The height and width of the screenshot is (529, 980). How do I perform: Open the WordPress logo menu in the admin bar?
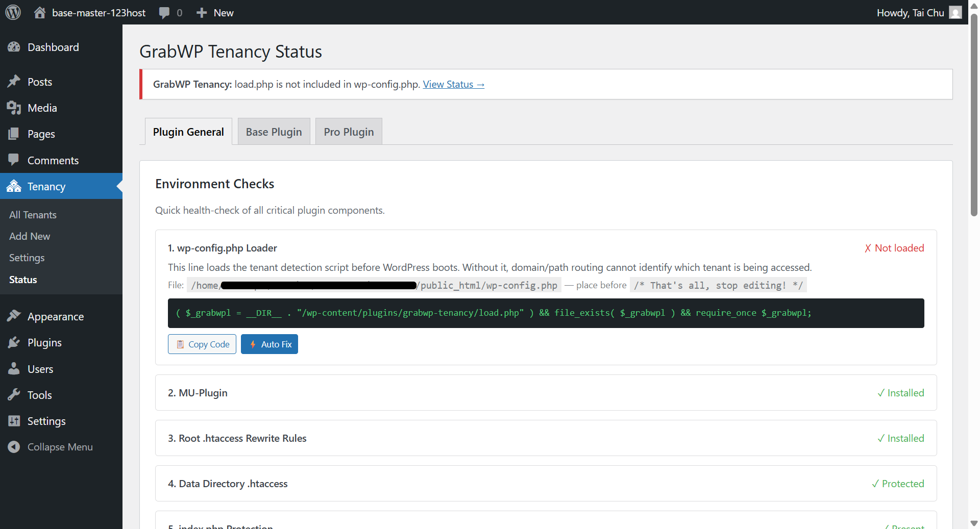click(12, 12)
